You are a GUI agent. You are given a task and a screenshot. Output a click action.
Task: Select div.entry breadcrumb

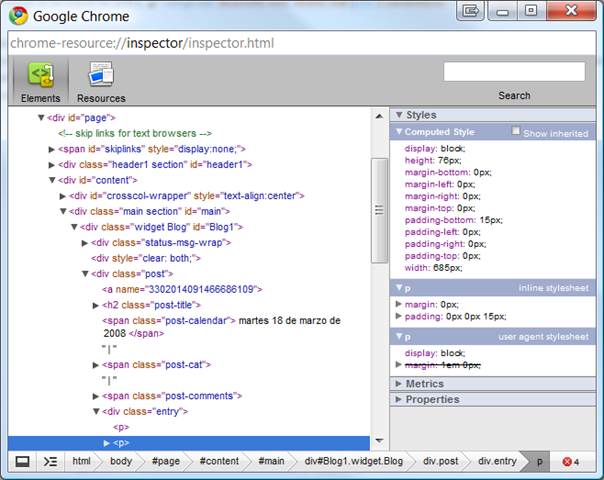tap(497, 461)
